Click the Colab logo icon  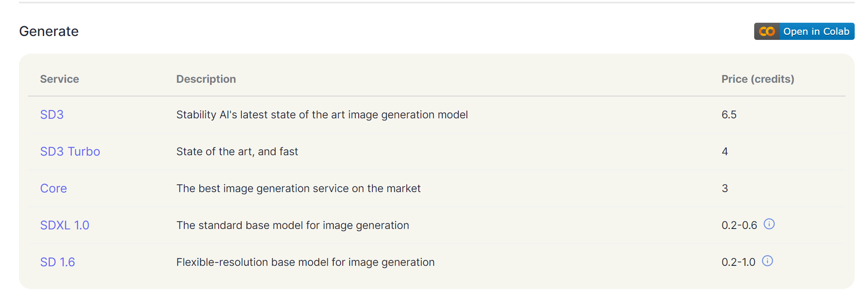click(767, 31)
